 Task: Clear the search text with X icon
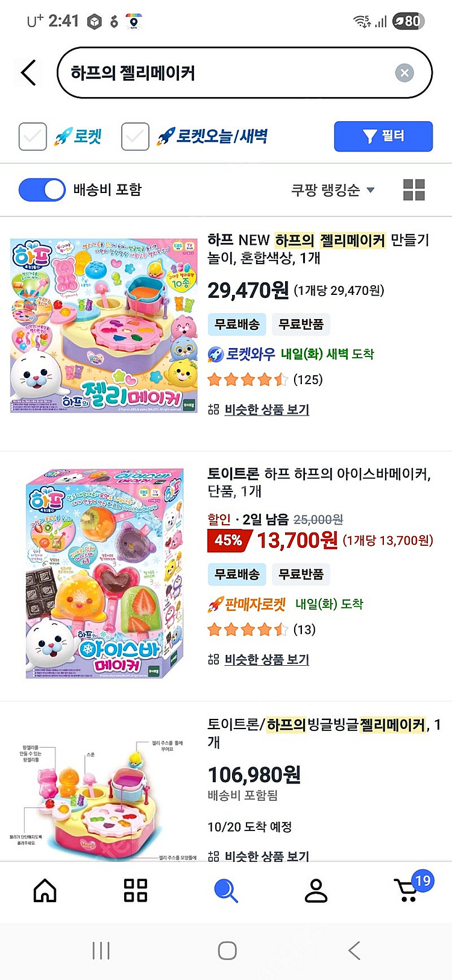point(404,73)
